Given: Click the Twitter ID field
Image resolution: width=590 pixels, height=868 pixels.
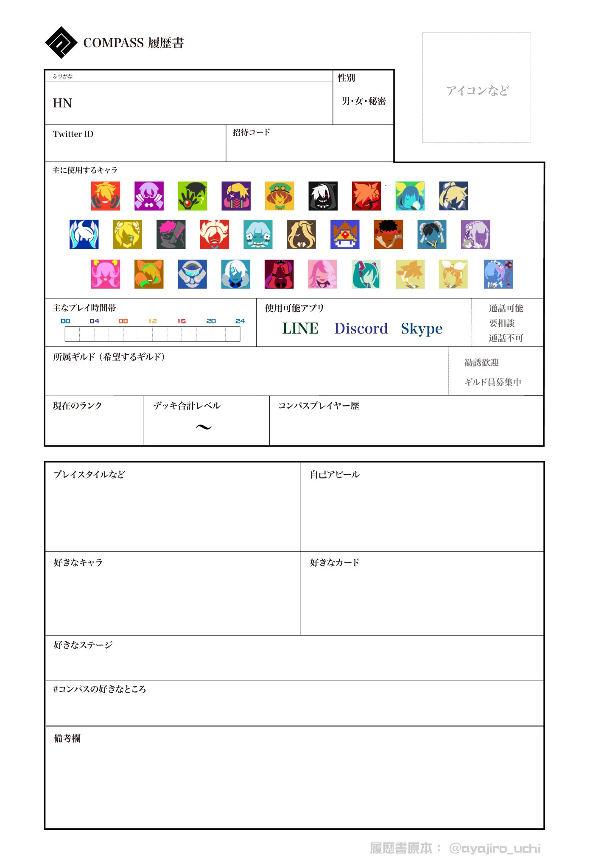Looking at the screenshot, I should pyautogui.click(x=135, y=143).
